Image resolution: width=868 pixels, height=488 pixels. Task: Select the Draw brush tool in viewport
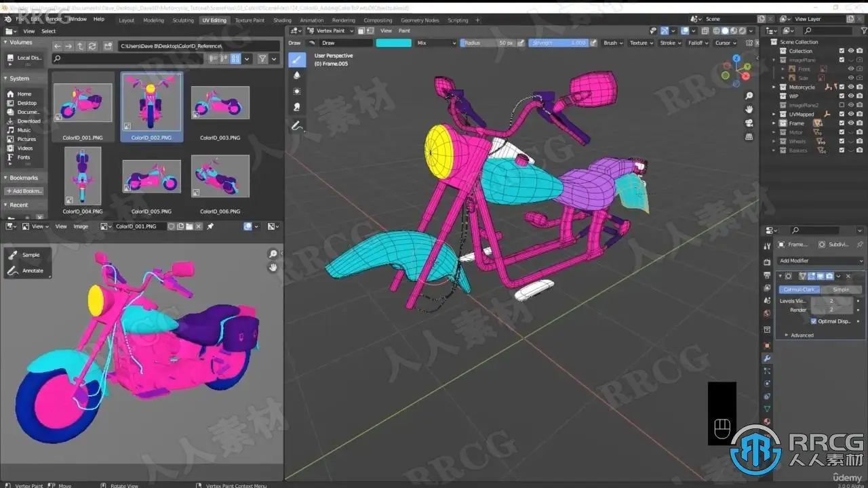tap(297, 60)
